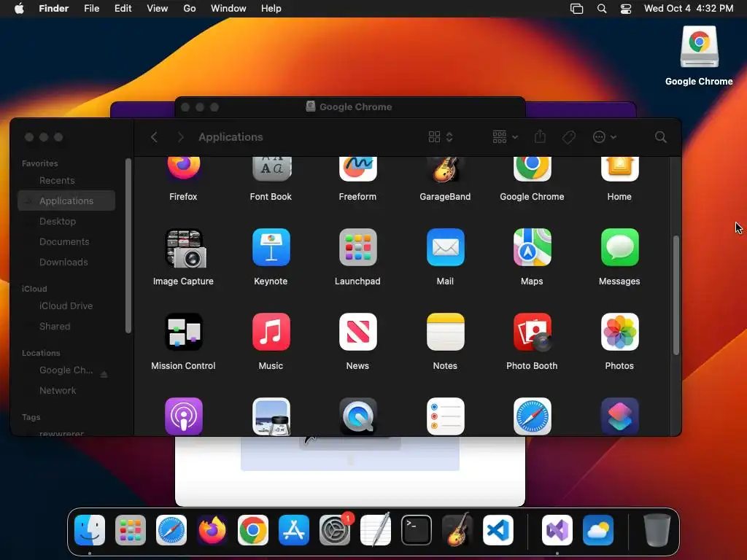Open the Group By dropdown in toolbar
The image size is (747, 560).
point(505,137)
